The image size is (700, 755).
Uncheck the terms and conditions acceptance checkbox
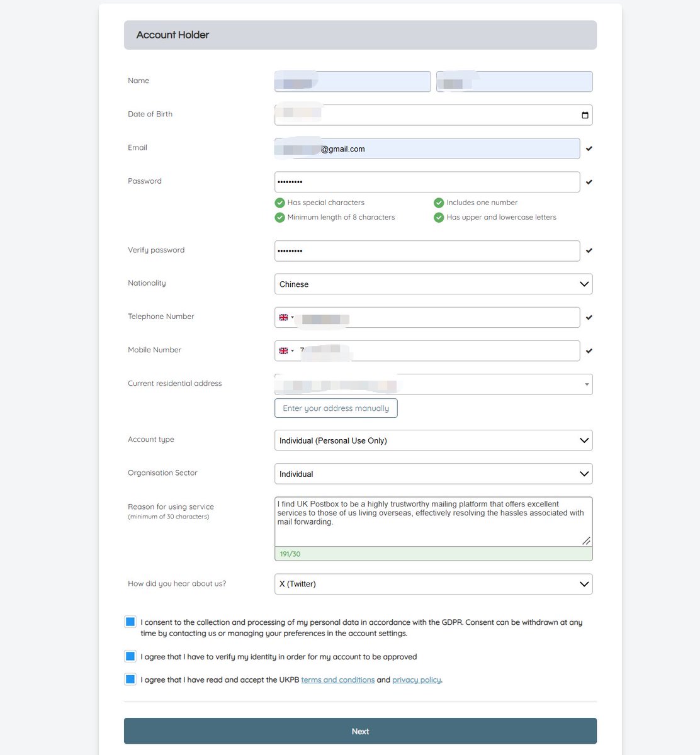click(130, 679)
